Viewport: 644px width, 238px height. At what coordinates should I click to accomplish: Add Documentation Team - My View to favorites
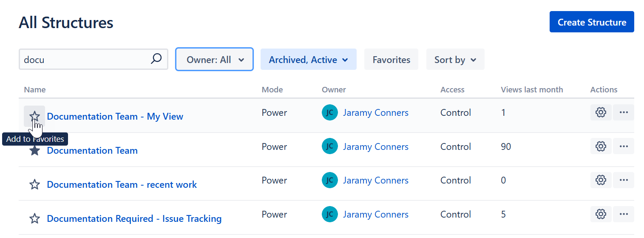(x=34, y=116)
